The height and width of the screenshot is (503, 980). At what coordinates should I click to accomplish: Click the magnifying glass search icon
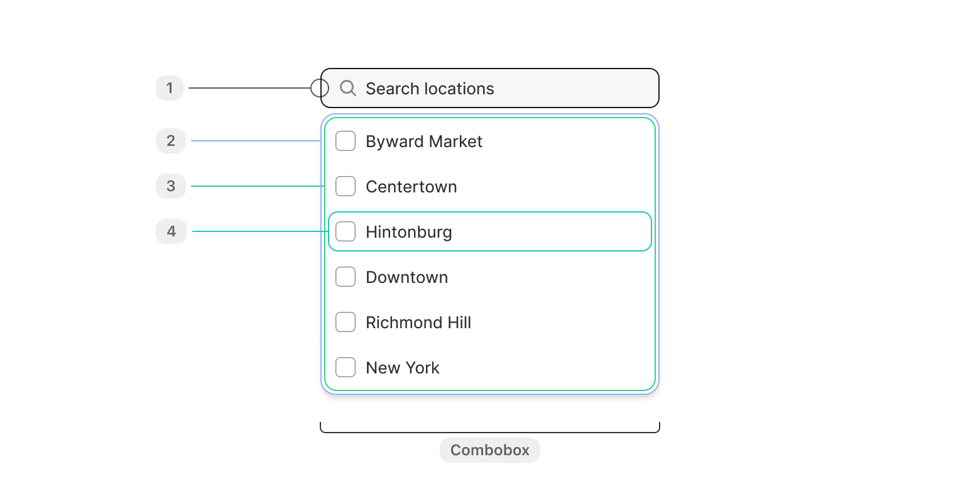[x=348, y=88]
